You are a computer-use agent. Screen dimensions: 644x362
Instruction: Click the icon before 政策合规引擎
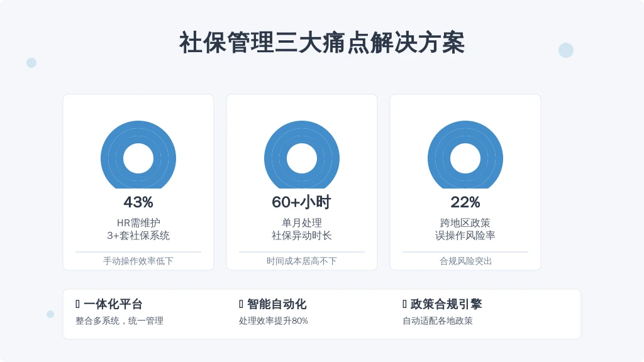[404, 304]
